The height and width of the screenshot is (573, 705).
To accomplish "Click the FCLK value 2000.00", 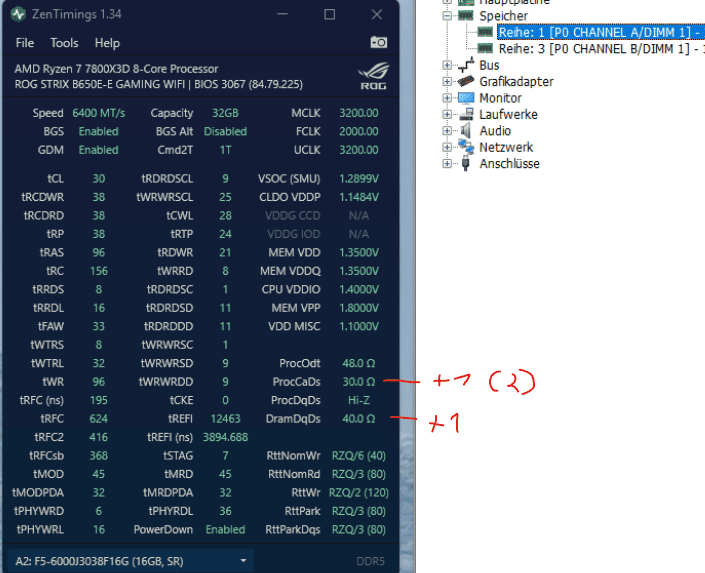I will [x=359, y=131].
